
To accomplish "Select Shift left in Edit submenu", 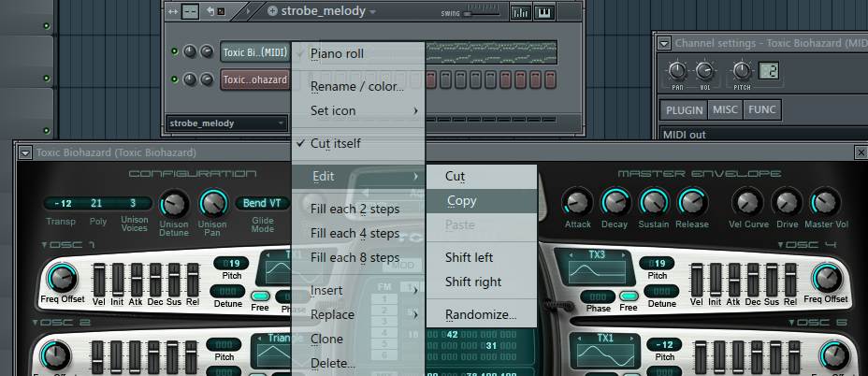I will pyautogui.click(x=482, y=257).
